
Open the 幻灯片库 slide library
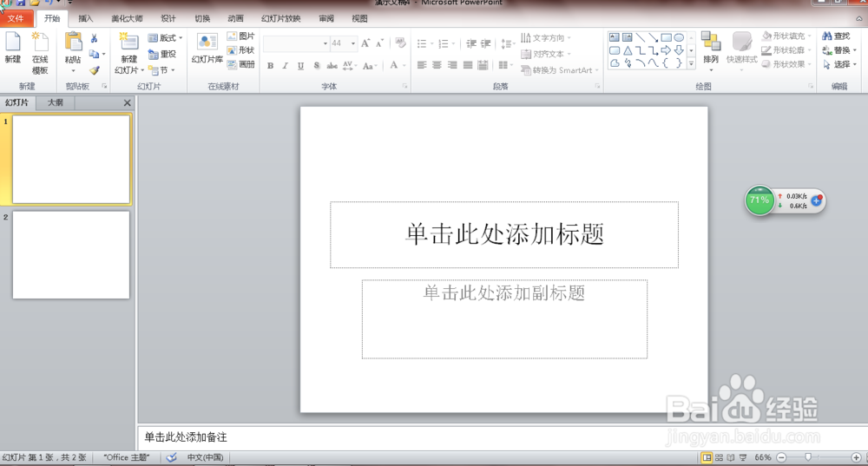tap(207, 48)
